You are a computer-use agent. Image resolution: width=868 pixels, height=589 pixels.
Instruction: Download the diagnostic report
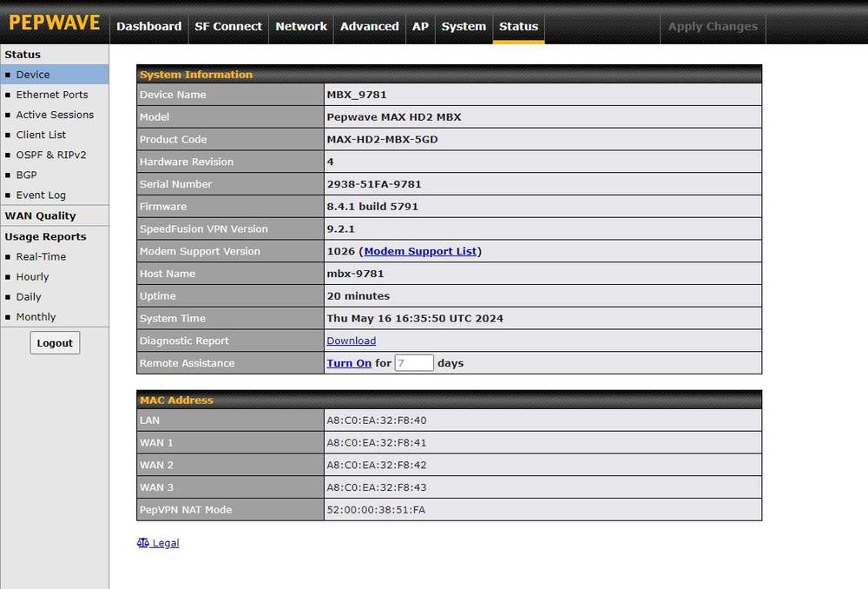[x=351, y=341]
